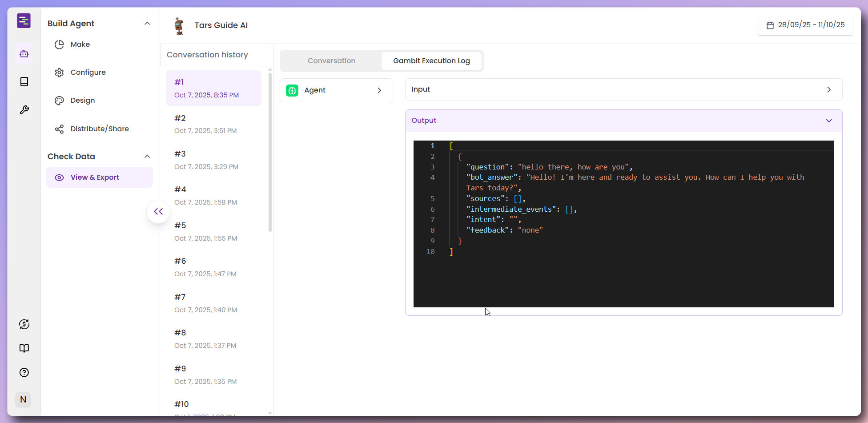Click the Tars Guide AI robot avatar
The image size is (868, 423).
pyautogui.click(x=179, y=26)
